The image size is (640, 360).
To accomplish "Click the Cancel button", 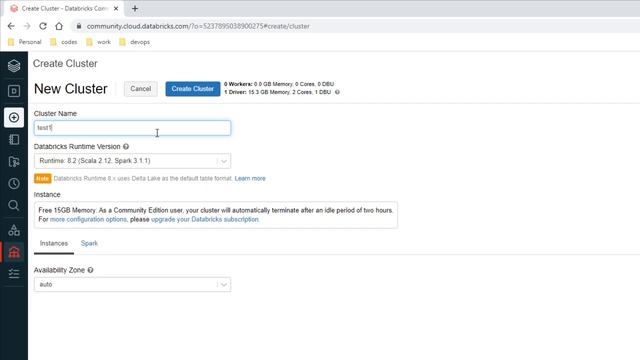I will coord(140,89).
